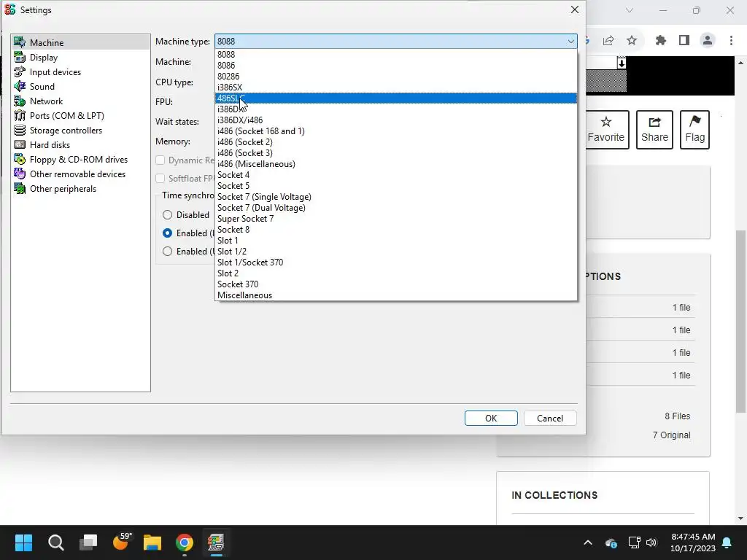Click the browser share page icon

(608, 41)
